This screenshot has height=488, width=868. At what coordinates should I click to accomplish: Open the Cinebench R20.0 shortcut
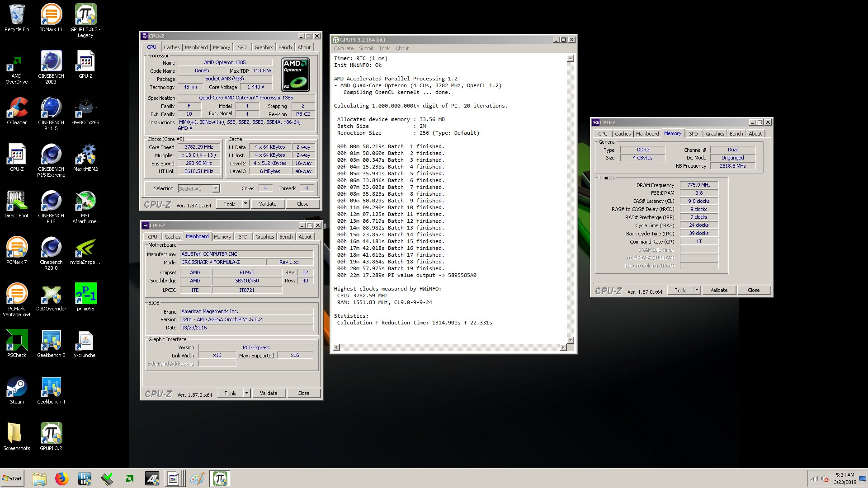coord(51,253)
